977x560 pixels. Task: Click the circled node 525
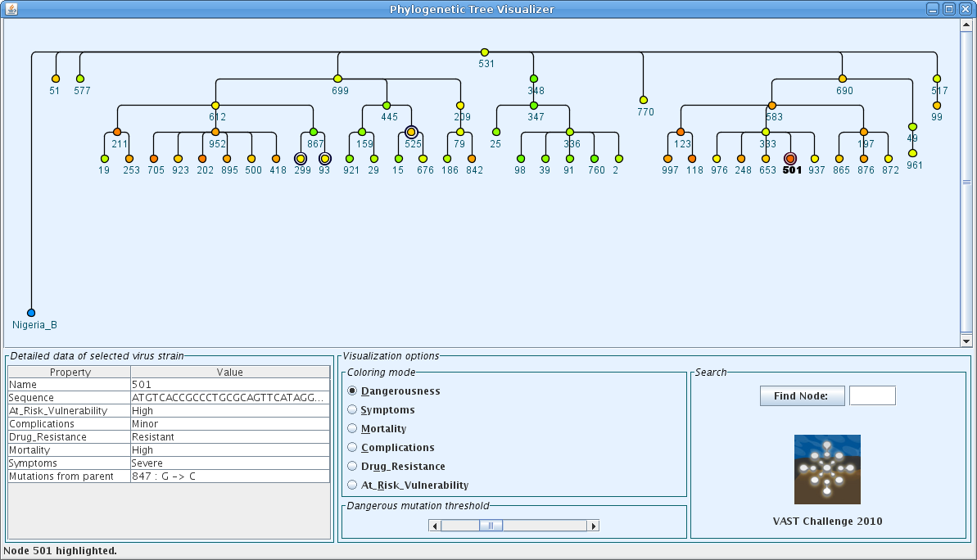[411, 132]
